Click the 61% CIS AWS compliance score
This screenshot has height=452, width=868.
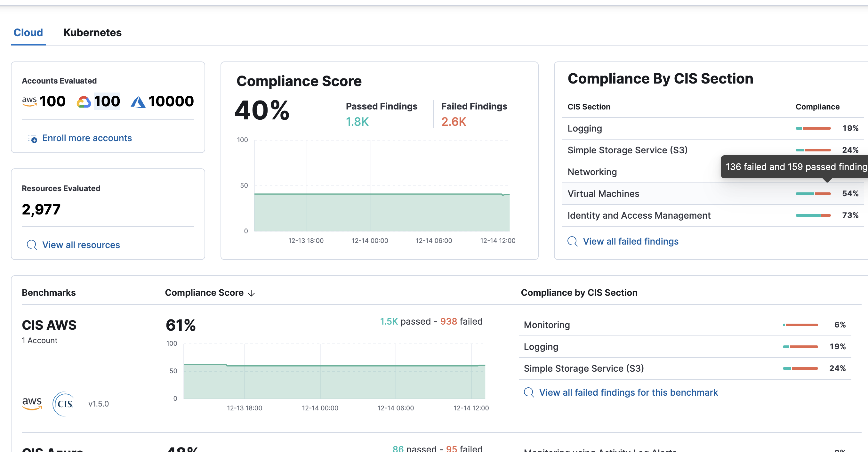click(x=181, y=325)
